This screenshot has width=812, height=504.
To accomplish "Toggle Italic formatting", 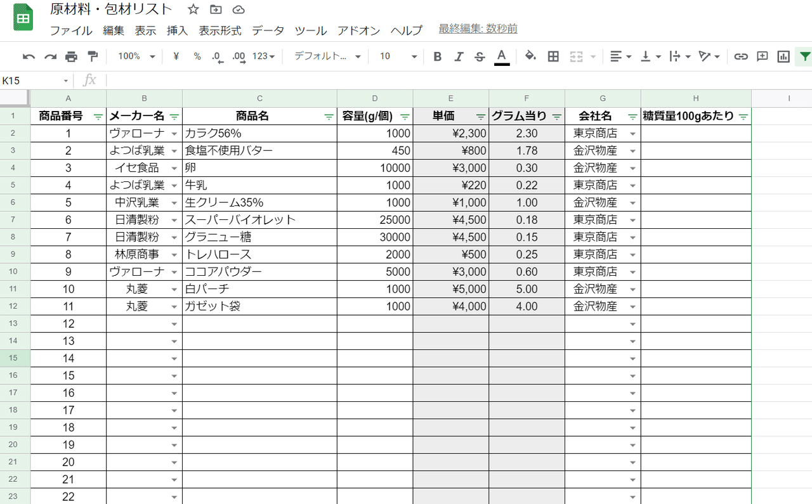I will coord(458,56).
